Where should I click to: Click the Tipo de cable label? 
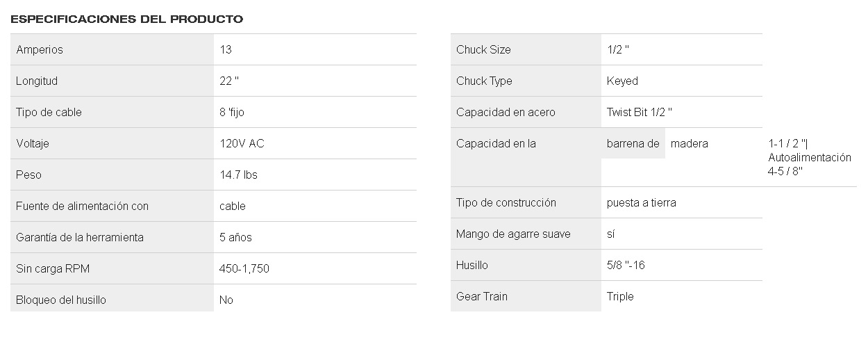click(49, 112)
